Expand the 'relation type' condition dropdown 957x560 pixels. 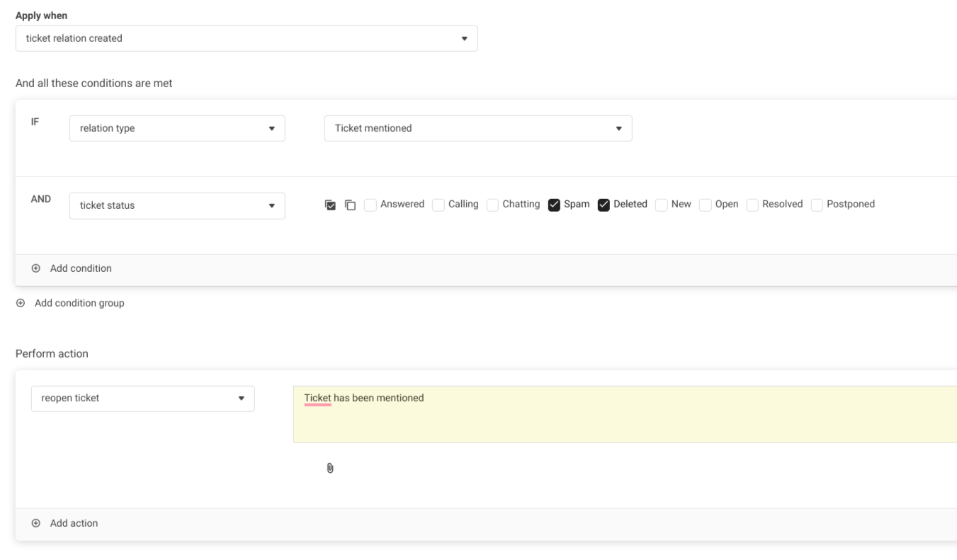[177, 128]
